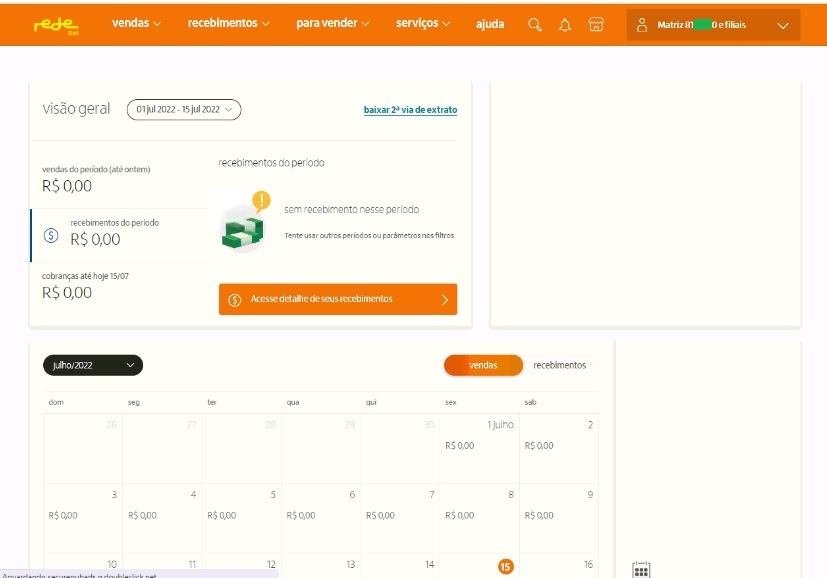827x578 pixels.
Task: Open the serviços menu
Action: (423, 23)
